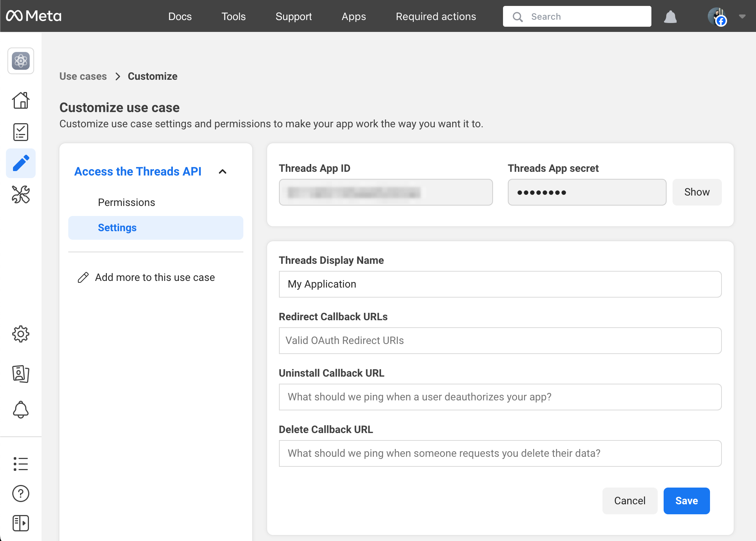Open App roles ID badge icon
The image size is (756, 541).
pos(21,373)
